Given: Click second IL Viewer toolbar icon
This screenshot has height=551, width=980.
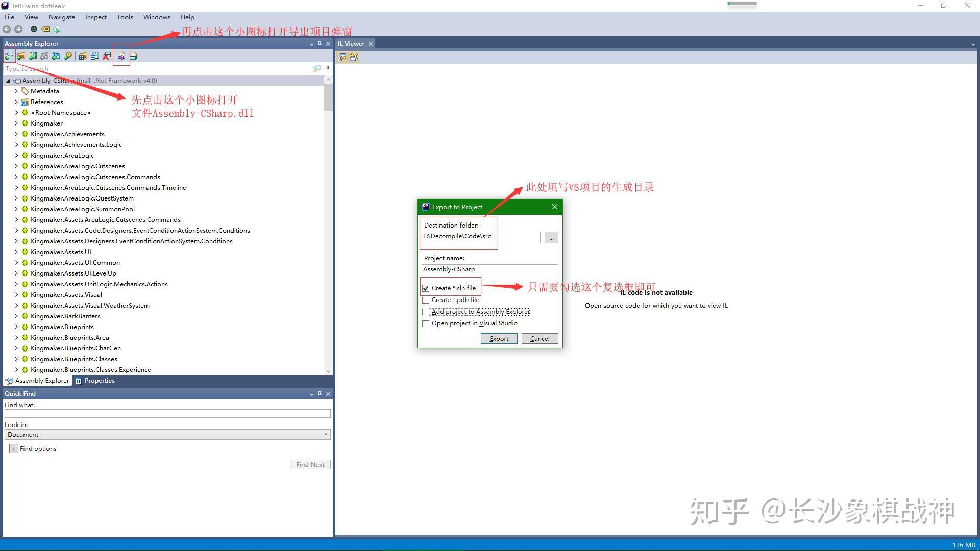Looking at the screenshot, I should pos(354,57).
